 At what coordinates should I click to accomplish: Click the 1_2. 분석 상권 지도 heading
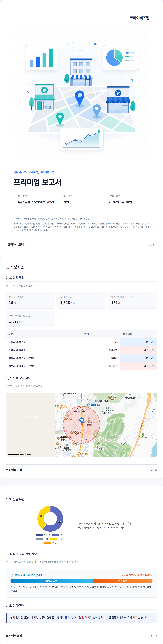18,378
